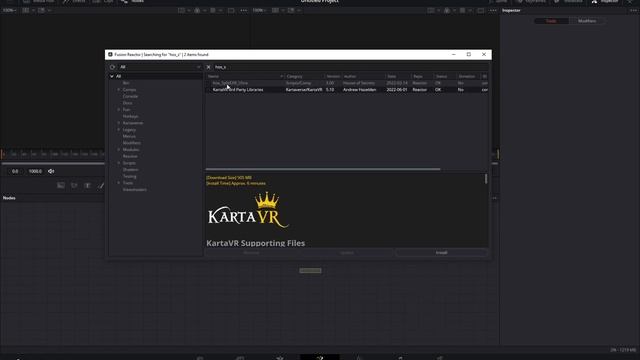Click the Install button in Reactor
640x360 pixels.
442,253
